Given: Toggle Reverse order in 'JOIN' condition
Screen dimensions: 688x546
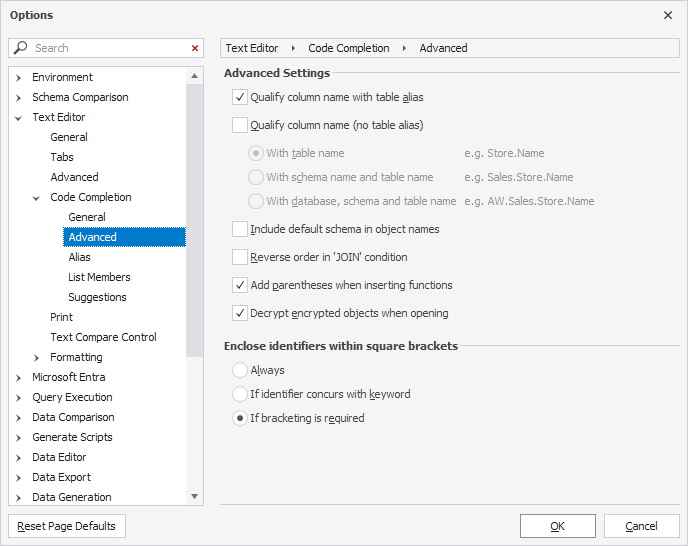Looking at the screenshot, I should click(240, 257).
